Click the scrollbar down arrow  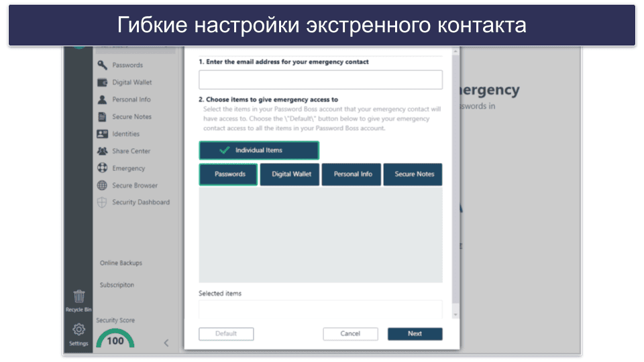(x=455, y=315)
